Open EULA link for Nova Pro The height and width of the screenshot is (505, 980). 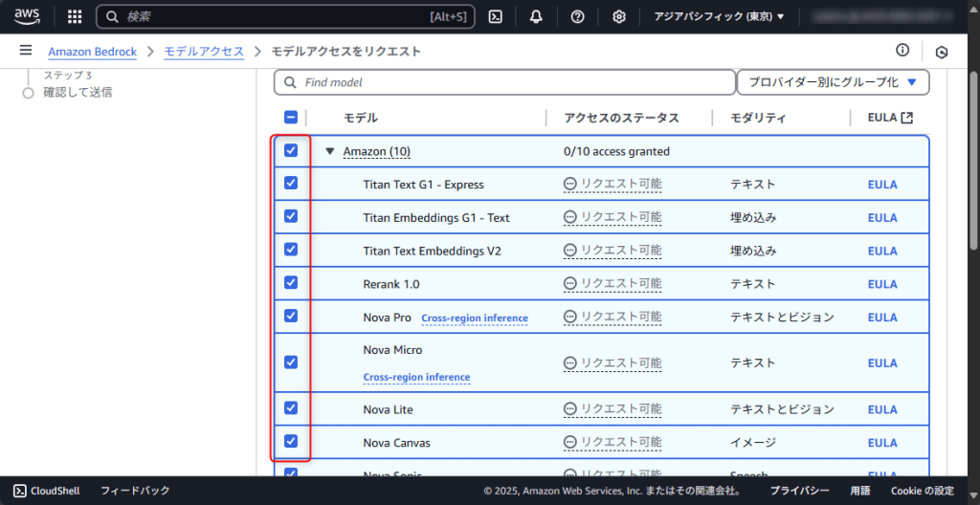(x=882, y=318)
